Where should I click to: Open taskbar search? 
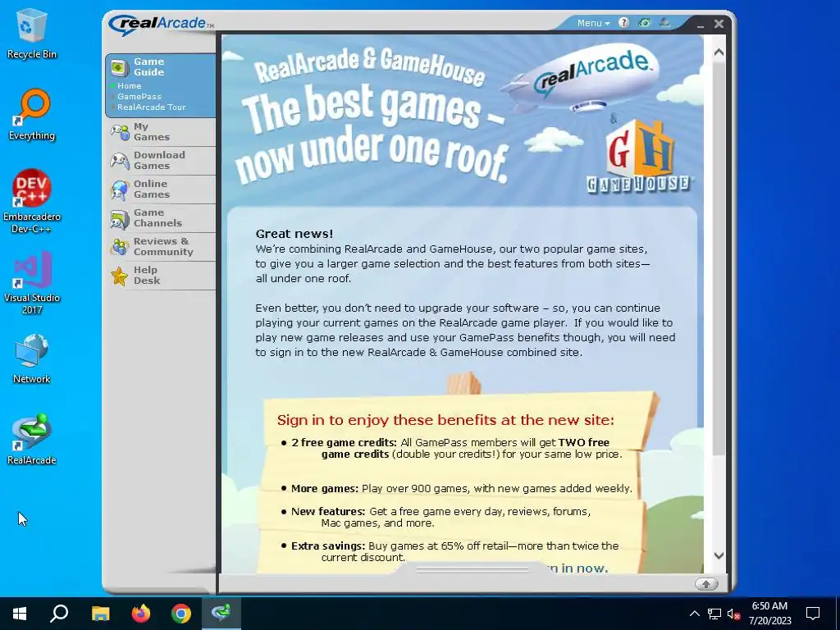[x=59, y=614]
